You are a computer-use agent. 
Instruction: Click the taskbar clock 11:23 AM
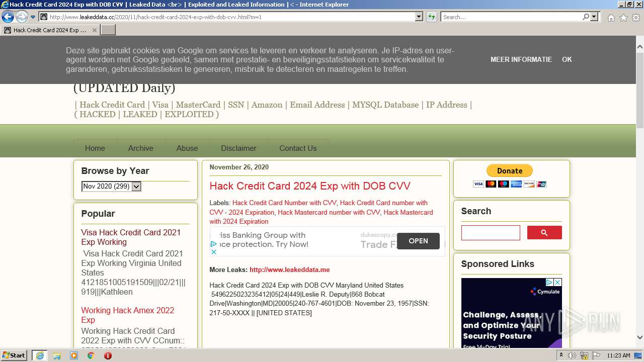point(618,355)
